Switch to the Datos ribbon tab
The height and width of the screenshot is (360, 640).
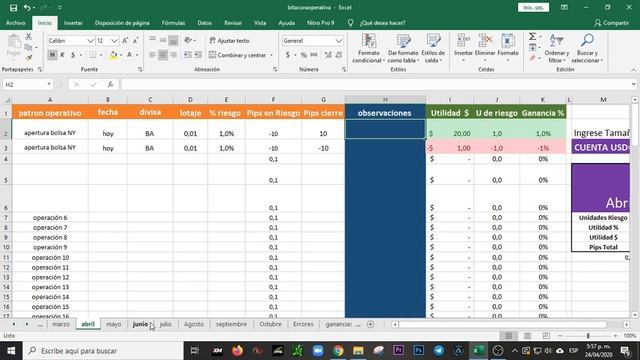(x=204, y=23)
